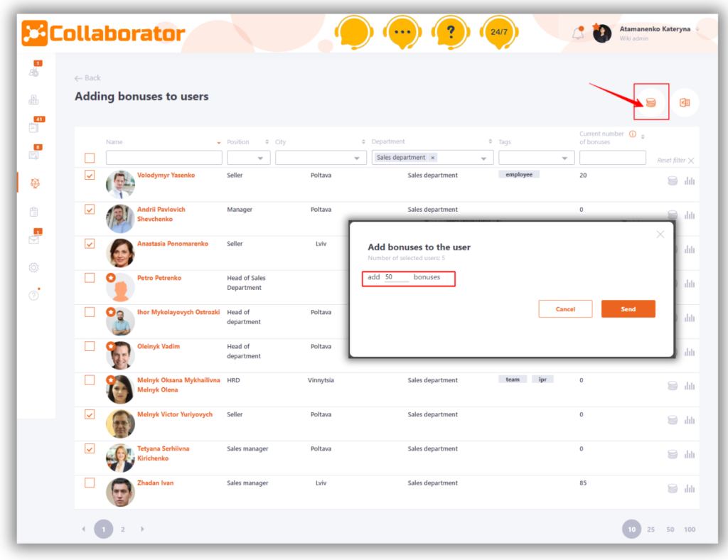Open the City filter dropdown

point(321,158)
